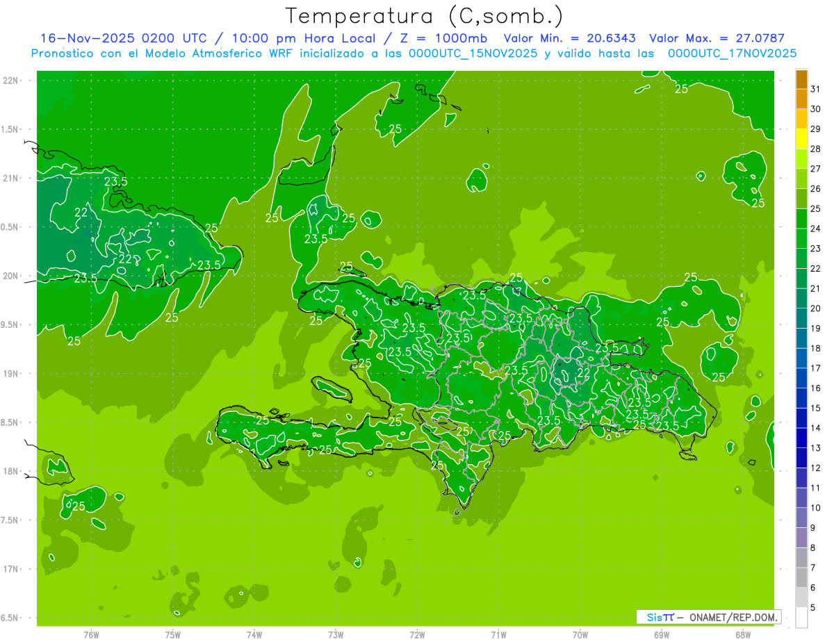This screenshot has height=644, width=834.
Task: Click the dark orange legend band between 30 and 31
Action: tap(801, 99)
